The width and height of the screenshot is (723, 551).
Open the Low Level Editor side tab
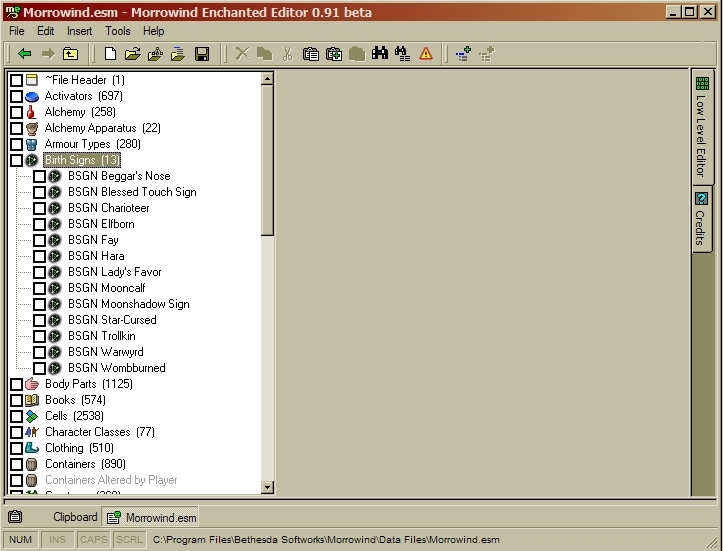tap(702, 127)
